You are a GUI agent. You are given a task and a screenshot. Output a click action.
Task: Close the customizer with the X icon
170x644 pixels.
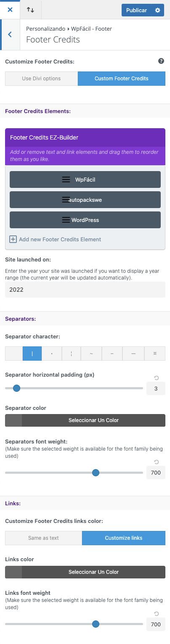10,10
